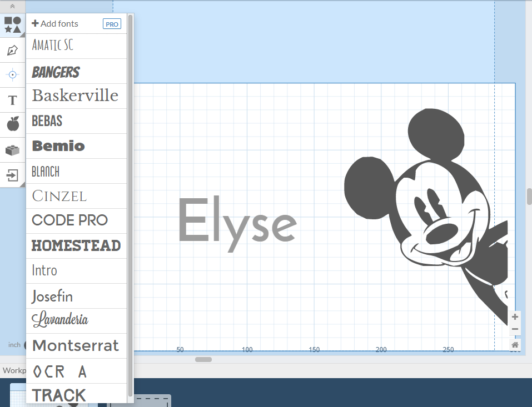Open the shapes tool panel
Viewport: 532px width, 407px height.
[x=13, y=25]
